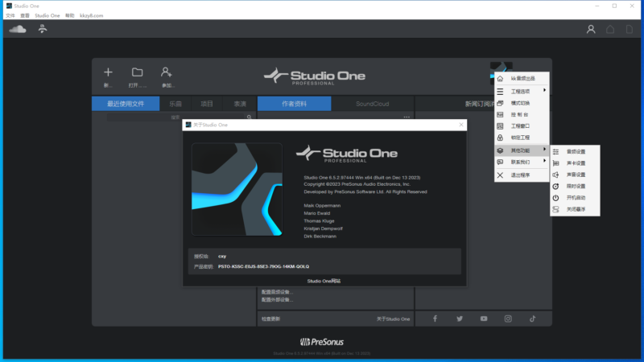
Task: Close the 关于Studio One dialog
Action: (x=461, y=125)
